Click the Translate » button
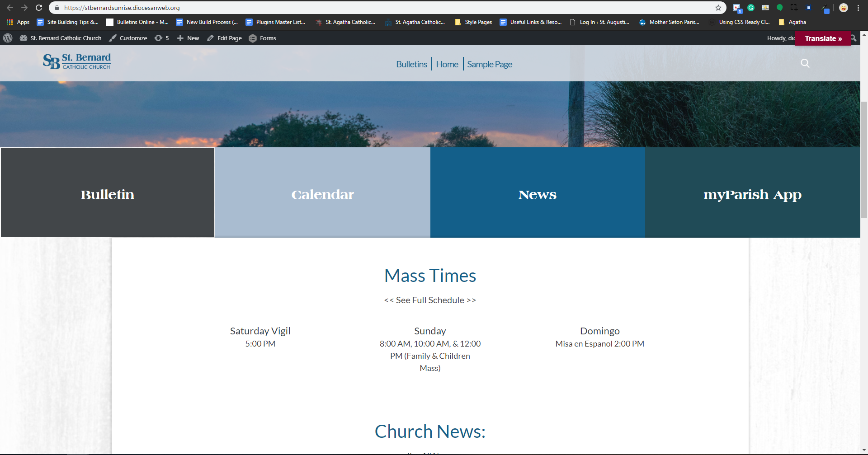This screenshot has height=455, width=868. pos(823,38)
